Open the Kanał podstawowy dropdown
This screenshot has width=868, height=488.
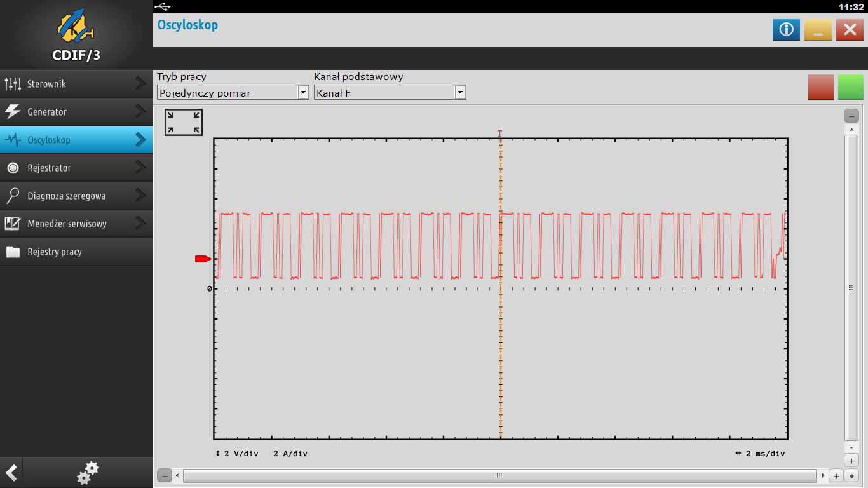pyautogui.click(x=390, y=93)
